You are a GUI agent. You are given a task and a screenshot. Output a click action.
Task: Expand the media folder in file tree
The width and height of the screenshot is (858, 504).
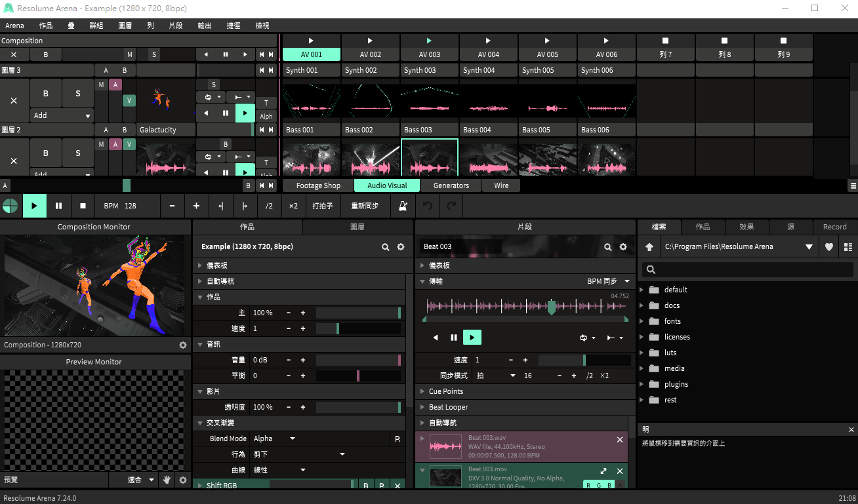tap(642, 368)
